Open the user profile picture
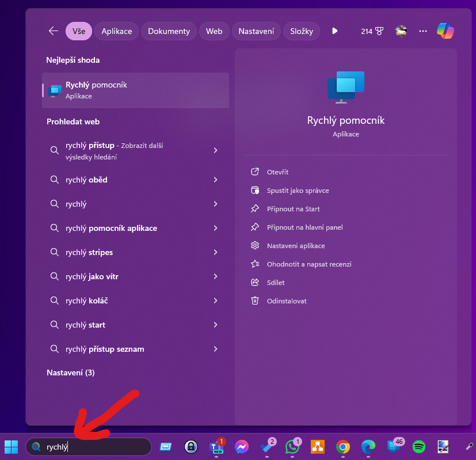This screenshot has height=460, width=476. coord(401,31)
